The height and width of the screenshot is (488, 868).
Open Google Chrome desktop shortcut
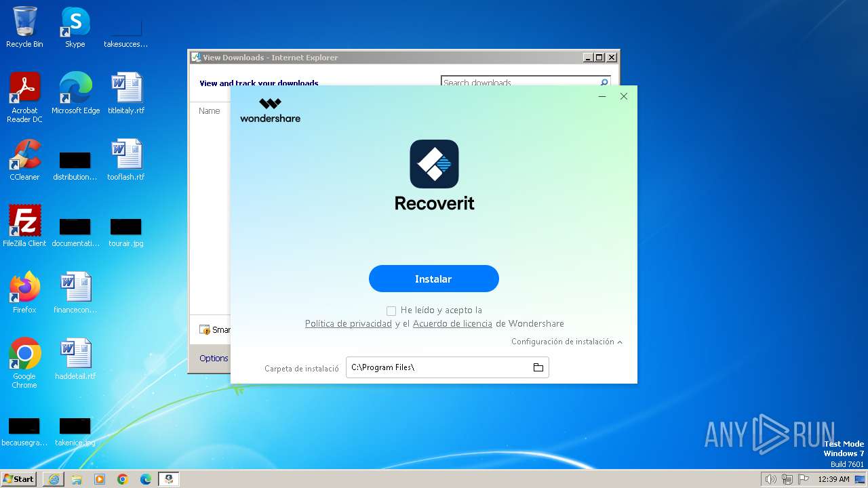[24, 363]
